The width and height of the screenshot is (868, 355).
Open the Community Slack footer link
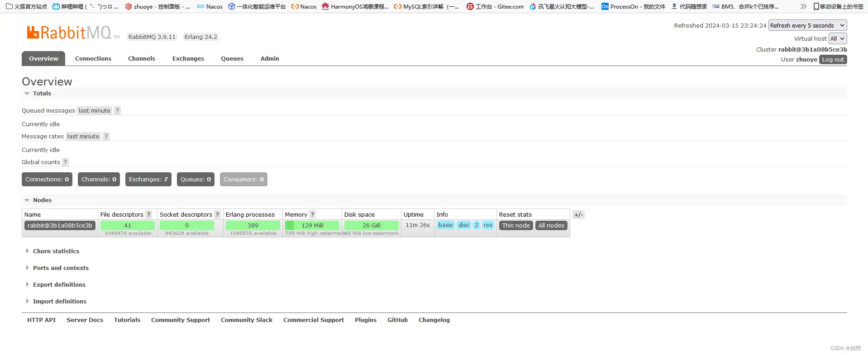(247, 320)
